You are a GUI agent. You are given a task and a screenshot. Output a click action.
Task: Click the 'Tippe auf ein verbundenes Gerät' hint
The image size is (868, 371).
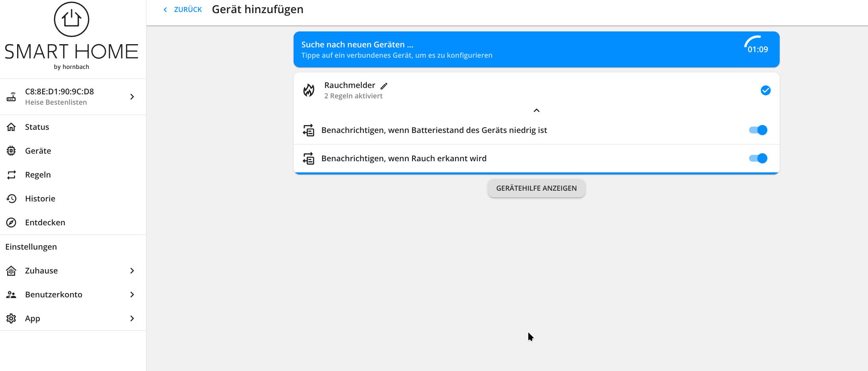(397, 55)
